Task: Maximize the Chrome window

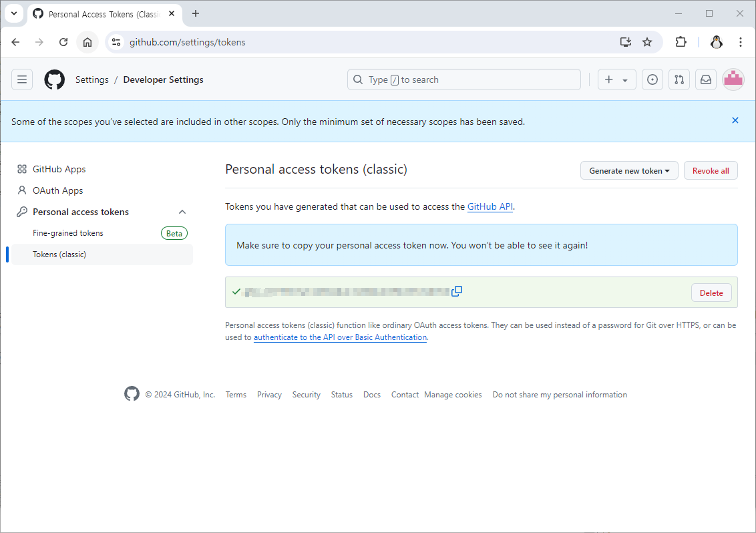Action: (x=709, y=13)
